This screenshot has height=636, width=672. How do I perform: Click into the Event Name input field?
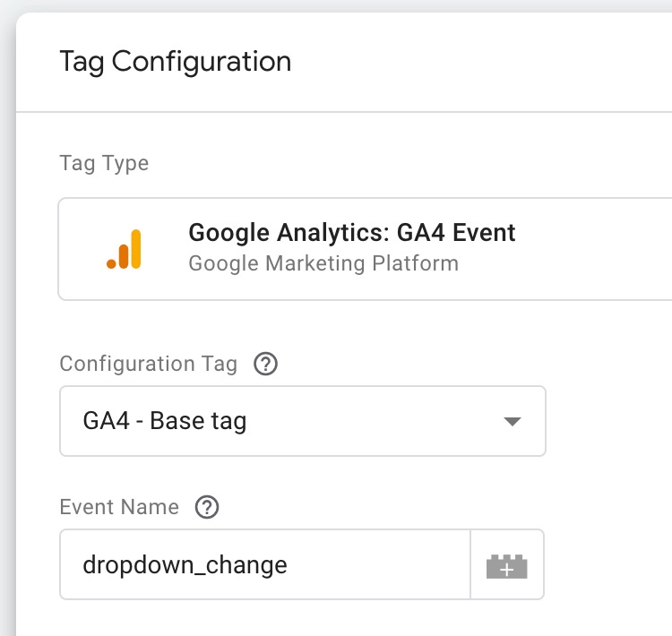point(265,564)
